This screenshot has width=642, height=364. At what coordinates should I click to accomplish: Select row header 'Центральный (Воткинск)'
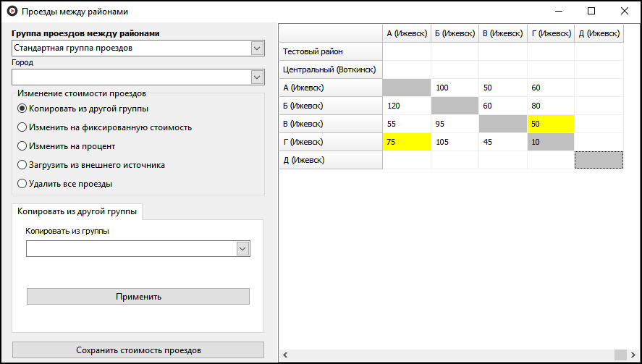pyautogui.click(x=330, y=69)
